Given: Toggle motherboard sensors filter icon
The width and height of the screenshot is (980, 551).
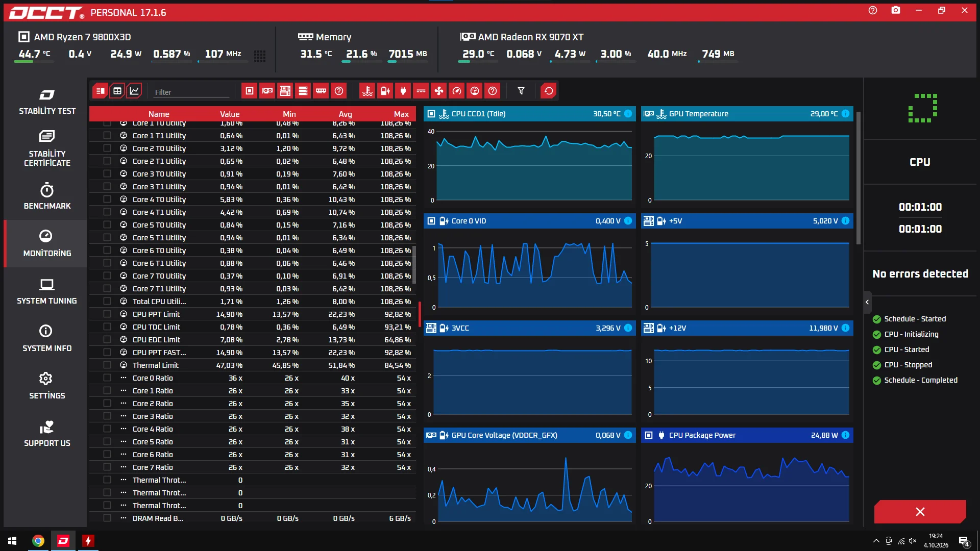Looking at the screenshot, I should [x=285, y=91].
